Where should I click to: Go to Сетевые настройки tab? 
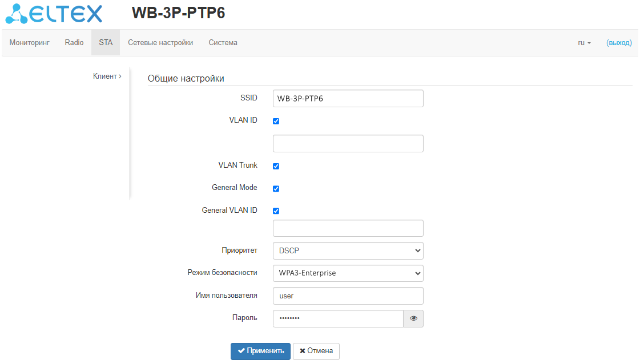pos(160,43)
